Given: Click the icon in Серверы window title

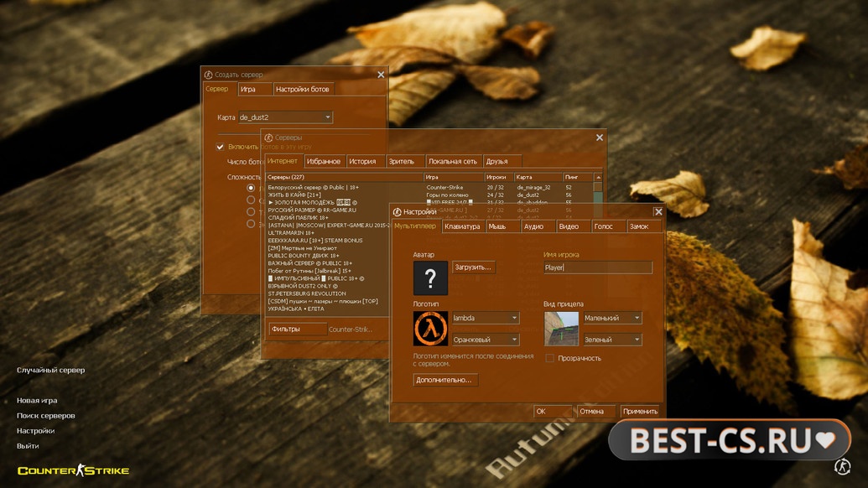Looking at the screenshot, I should [x=268, y=138].
